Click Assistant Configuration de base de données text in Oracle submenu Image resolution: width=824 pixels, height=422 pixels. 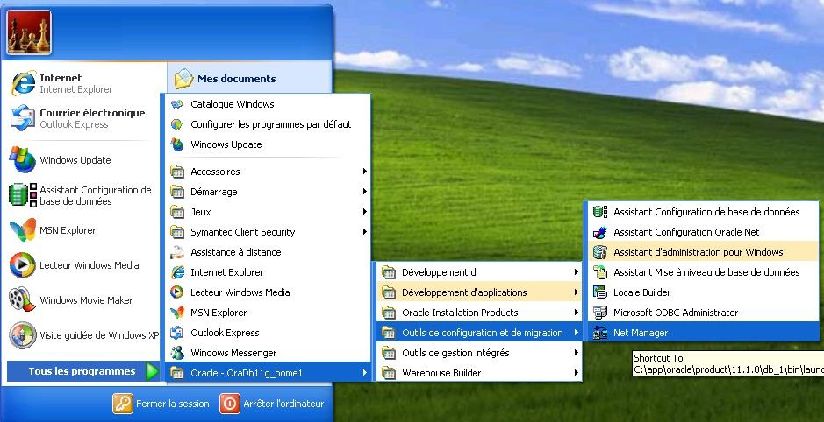(706, 212)
